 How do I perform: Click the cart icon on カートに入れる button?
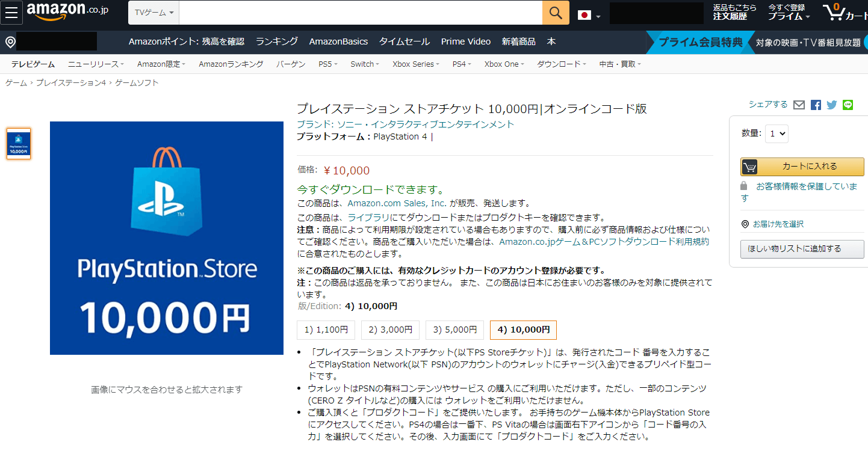(x=749, y=167)
